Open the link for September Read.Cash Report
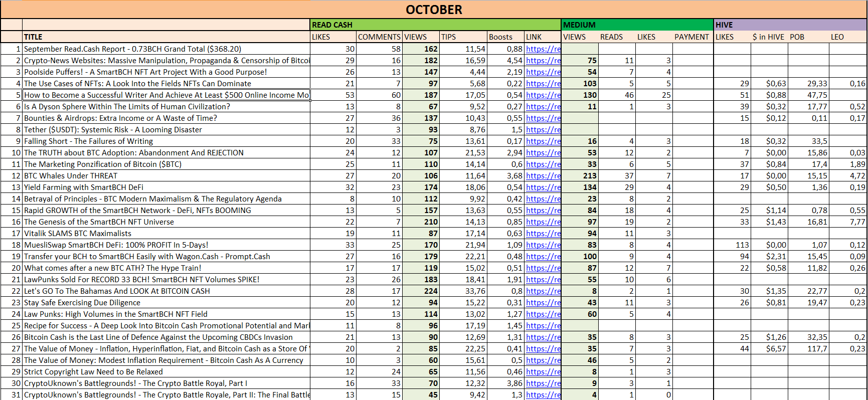868x400 pixels. click(x=543, y=49)
